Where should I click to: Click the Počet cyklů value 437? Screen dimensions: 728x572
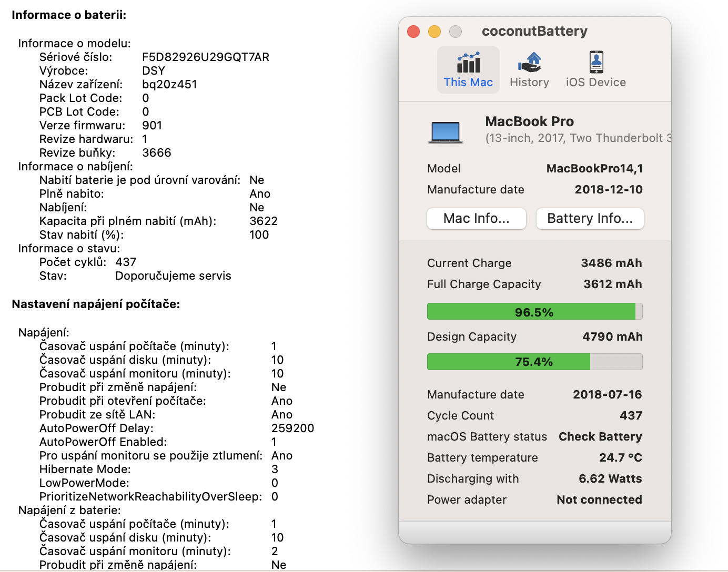coord(126,262)
